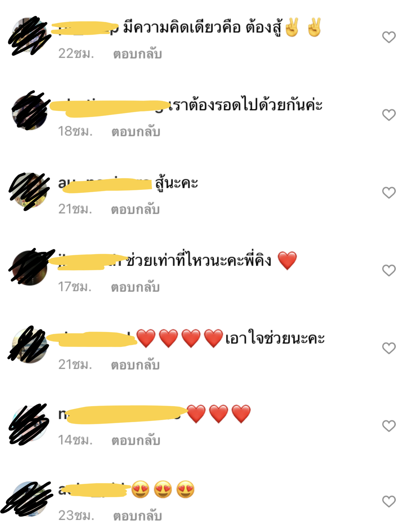This screenshot has height=532, width=415.
Task: Like the comment posted 22ชม. with victory hands
Action: (389, 37)
